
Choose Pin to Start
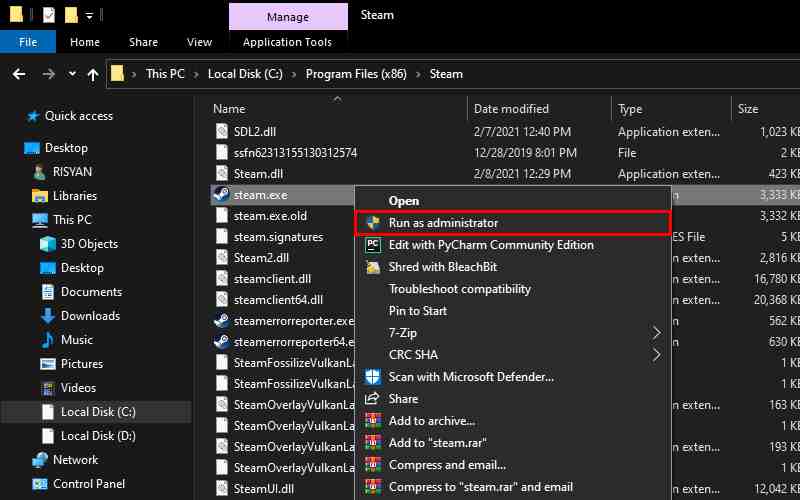pyautogui.click(x=513, y=311)
